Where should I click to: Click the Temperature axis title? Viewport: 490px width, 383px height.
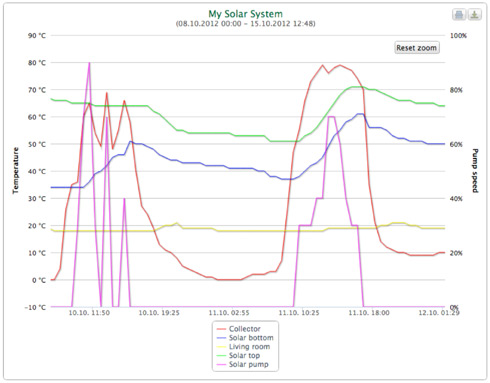point(16,170)
